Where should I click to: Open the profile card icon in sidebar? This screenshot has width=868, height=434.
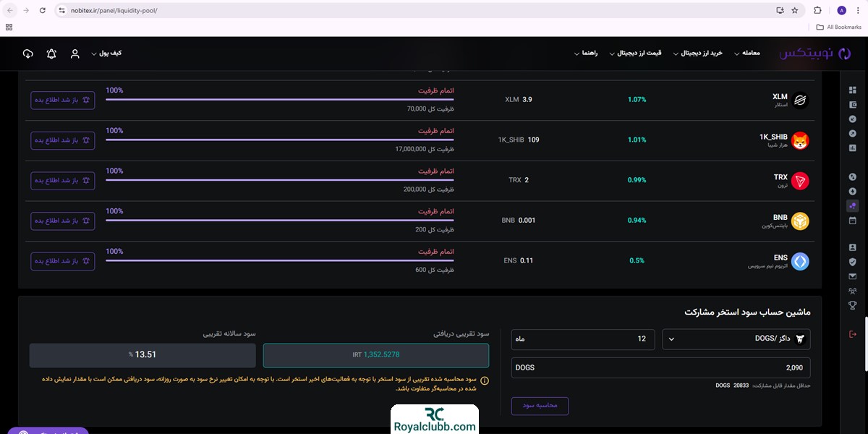[852, 247]
